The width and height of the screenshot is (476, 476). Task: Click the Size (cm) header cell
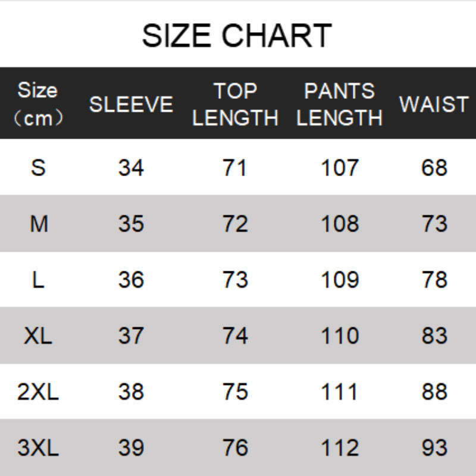click(x=38, y=104)
